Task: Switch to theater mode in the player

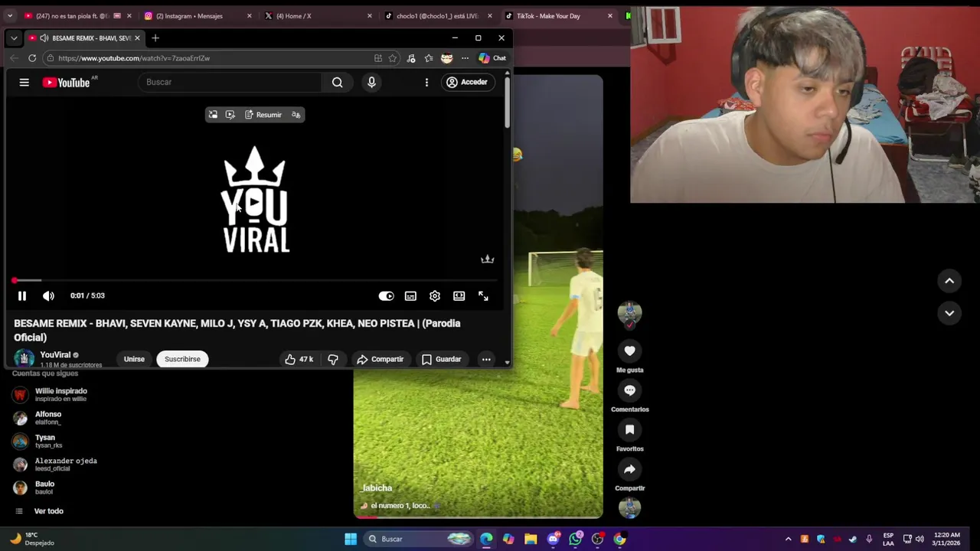Action: click(459, 296)
